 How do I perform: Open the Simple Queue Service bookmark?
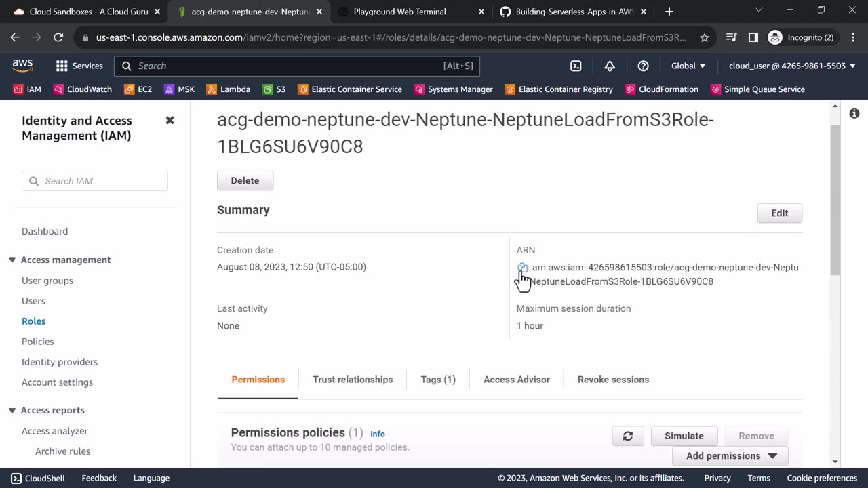[757, 89]
